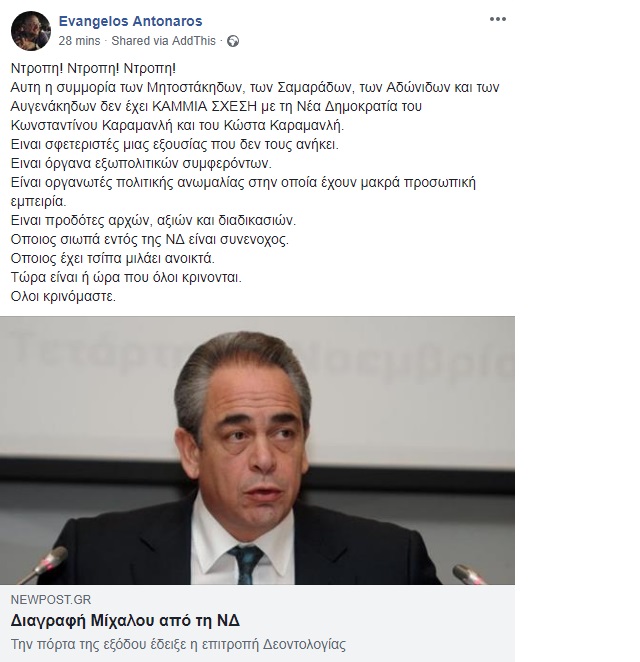This screenshot has height=662, width=640.
Task: Click the globe public privacy icon
Action: [x=233, y=41]
